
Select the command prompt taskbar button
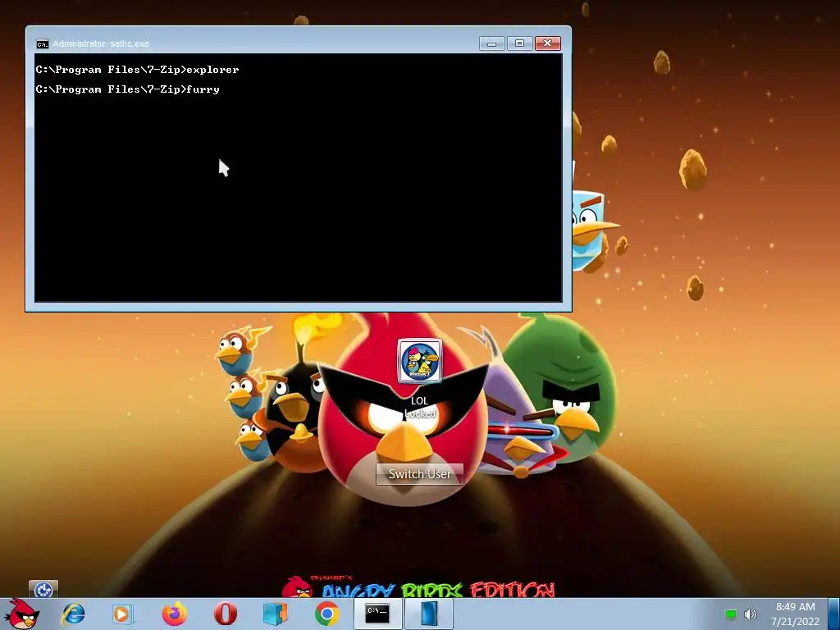point(377,614)
